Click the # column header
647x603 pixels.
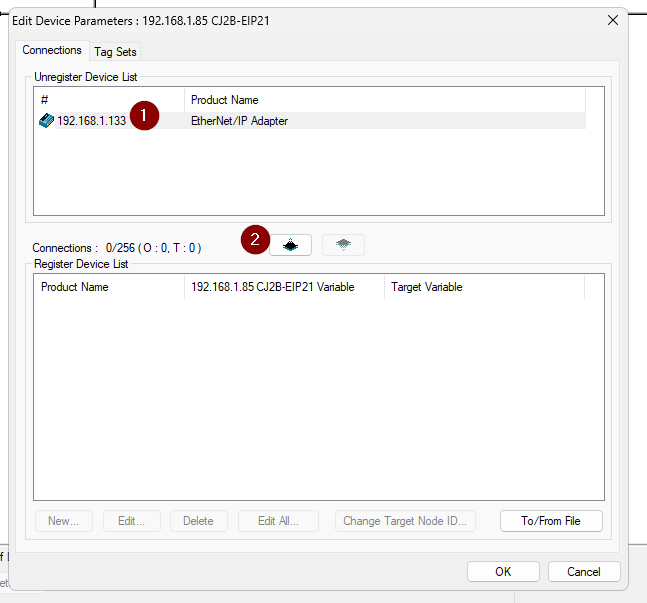click(109, 100)
